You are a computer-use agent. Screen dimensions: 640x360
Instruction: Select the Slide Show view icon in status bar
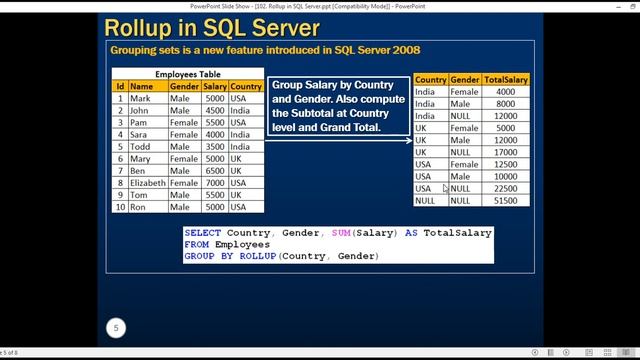click(x=625, y=352)
